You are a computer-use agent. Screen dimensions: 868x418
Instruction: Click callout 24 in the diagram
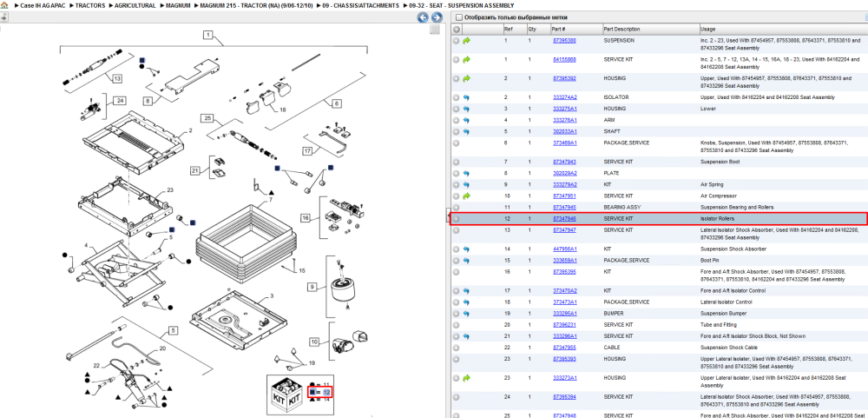click(122, 100)
